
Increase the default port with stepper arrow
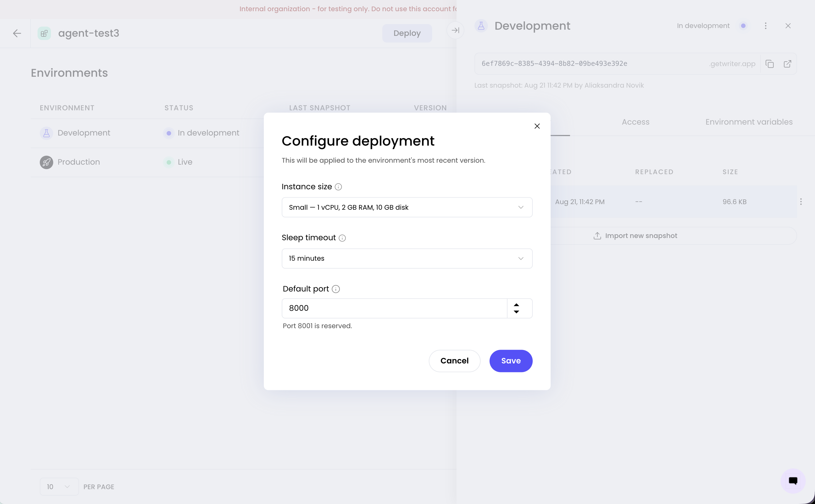516,305
